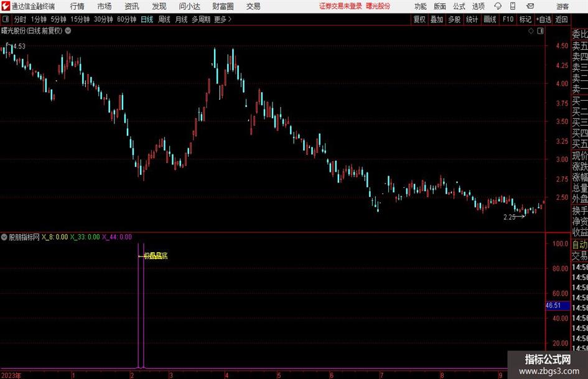
Task: Open the 资讯 menu
Action: pyautogui.click(x=132, y=6)
